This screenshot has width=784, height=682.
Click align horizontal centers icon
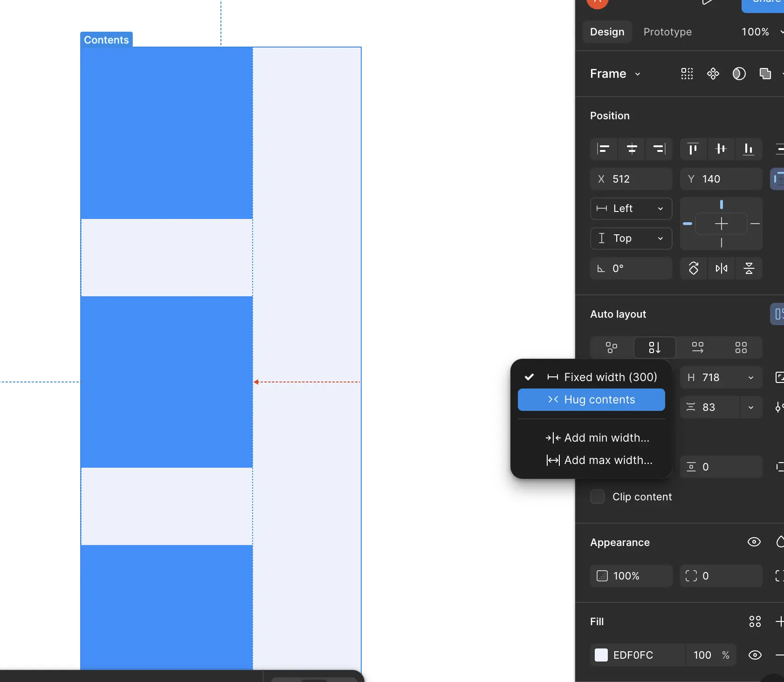point(632,149)
